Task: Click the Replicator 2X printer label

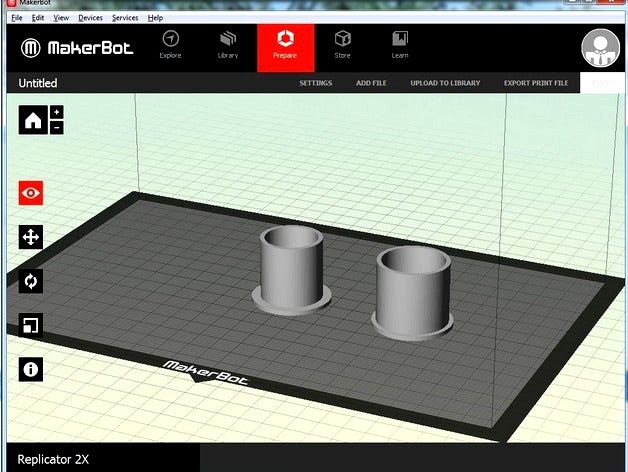Action: click(53, 459)
